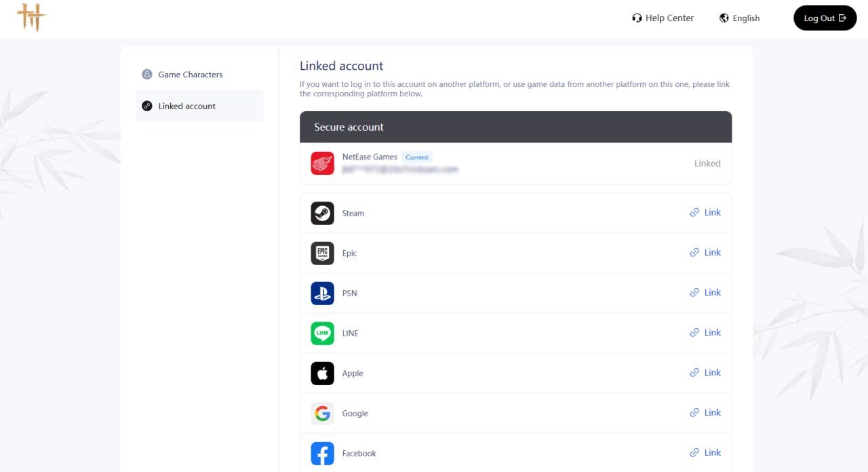The height and width of the screenshot is (472, 868).
Task: Open the English language selector
Action: (740, 18)
